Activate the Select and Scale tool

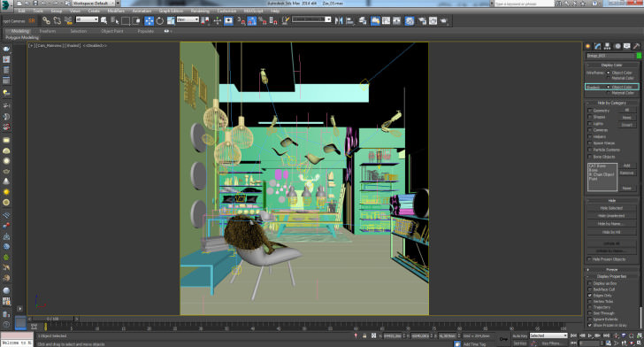pos(171,20)
